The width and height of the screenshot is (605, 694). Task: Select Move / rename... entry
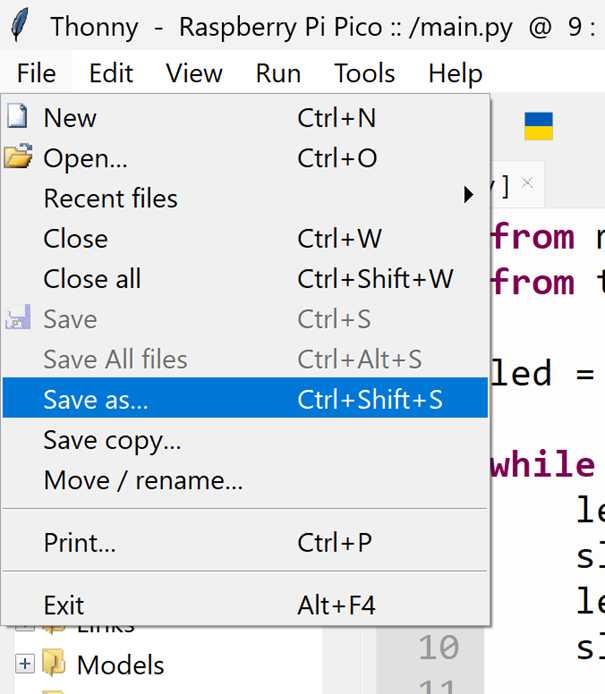[x=245, y=481]
